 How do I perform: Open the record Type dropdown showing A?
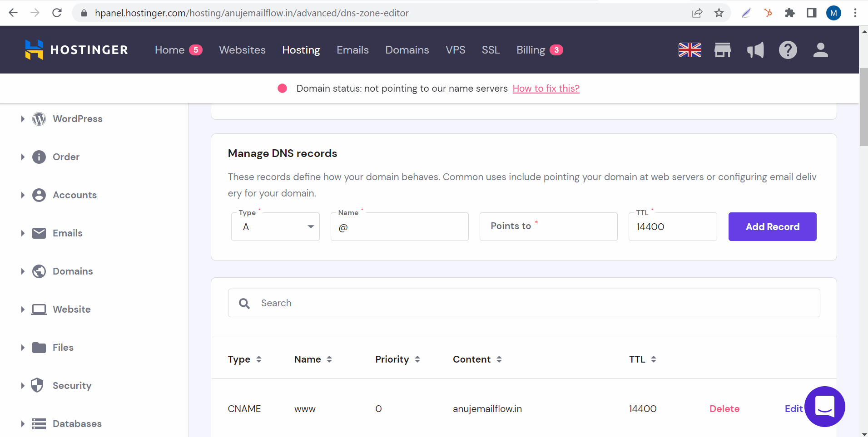(x=275, y=226)
